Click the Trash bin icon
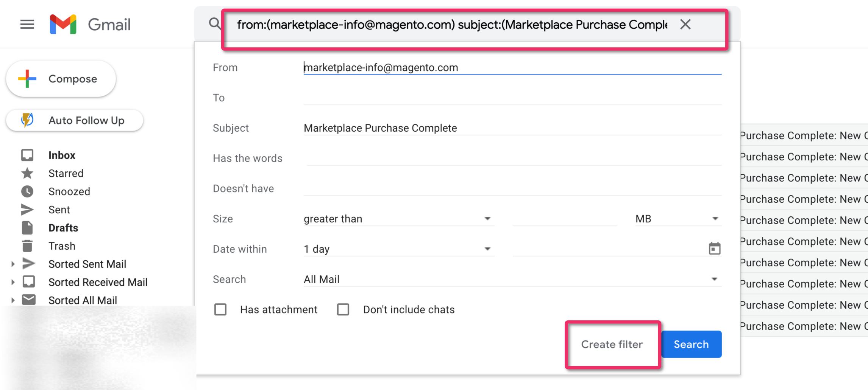This screenshot has width=868, height=390. (x=27, y=246)
